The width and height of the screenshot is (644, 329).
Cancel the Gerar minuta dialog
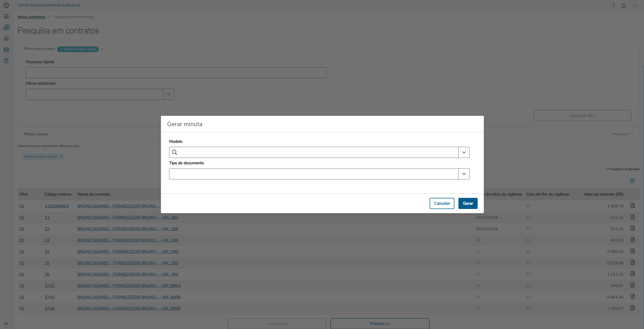[x=442, y=203]
